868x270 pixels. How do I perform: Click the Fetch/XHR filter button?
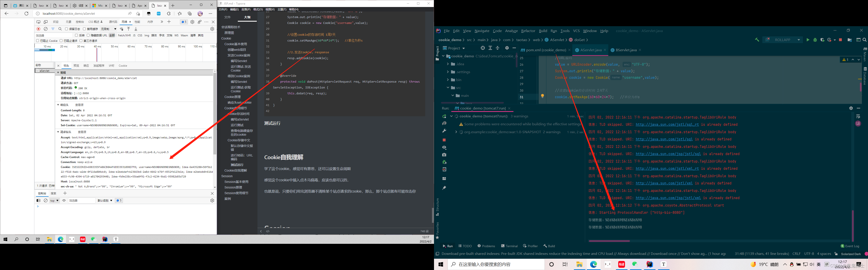click(x=124, y=35)
